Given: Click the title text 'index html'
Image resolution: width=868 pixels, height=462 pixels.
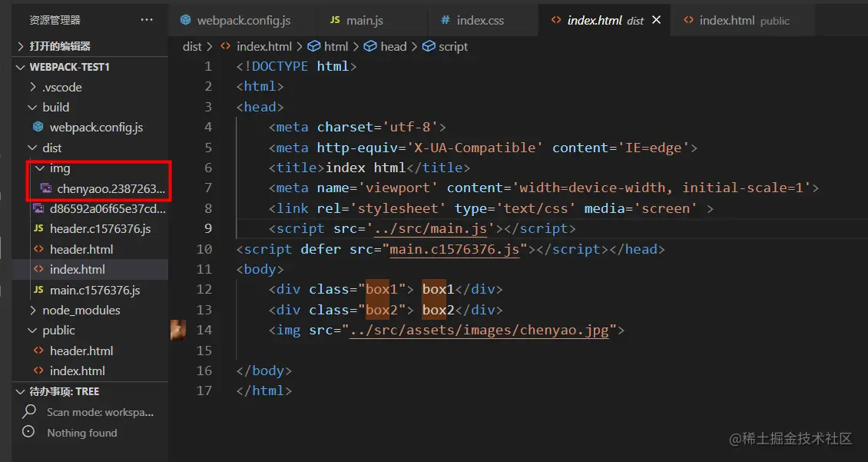Looking at the screenshot, I should click(366, 168).
